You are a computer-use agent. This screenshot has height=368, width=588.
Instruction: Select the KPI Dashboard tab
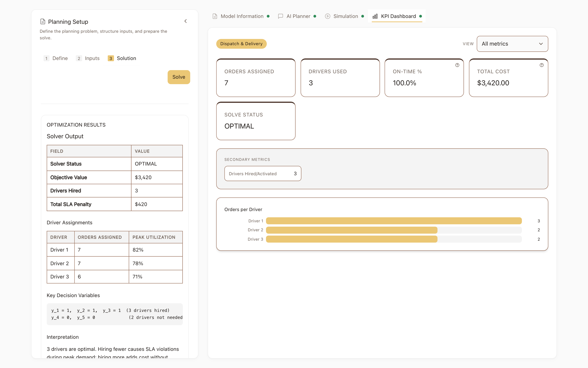click(397, 16)
